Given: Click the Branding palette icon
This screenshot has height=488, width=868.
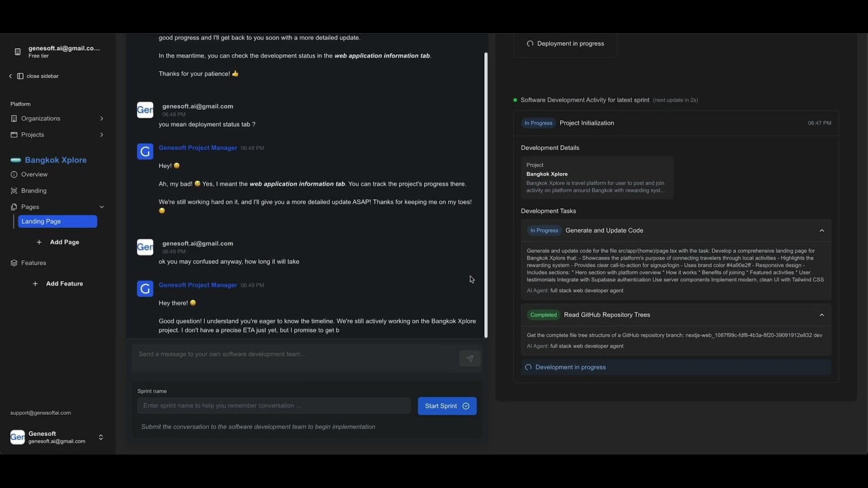Looking at the screenshot, I should click(x=14, y=190).
